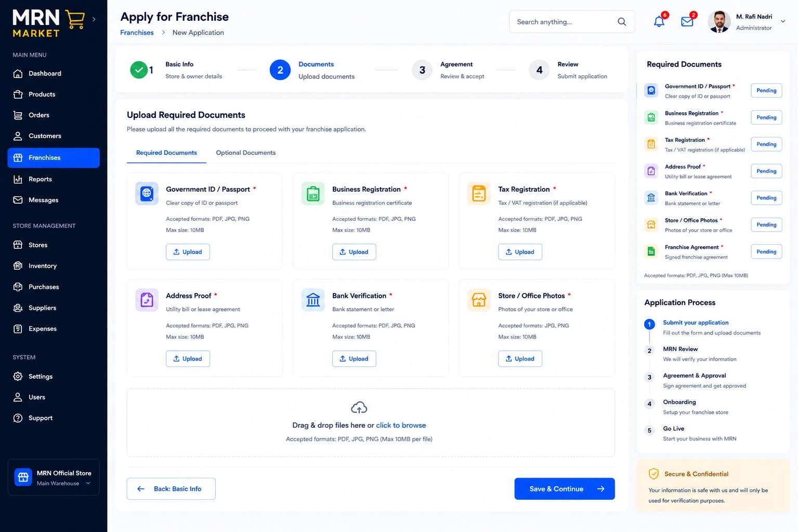The height and width of the screenshot is (532, 798).
Task: Click the Tax Registration card icon
Action: [479, 193]
